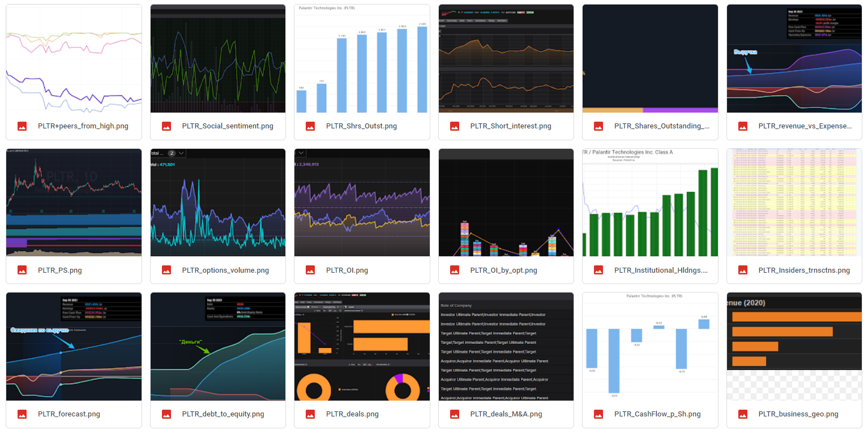Click the image icon beside PLTR_forecast.png

pyautogui.click(x=22, y=414)
